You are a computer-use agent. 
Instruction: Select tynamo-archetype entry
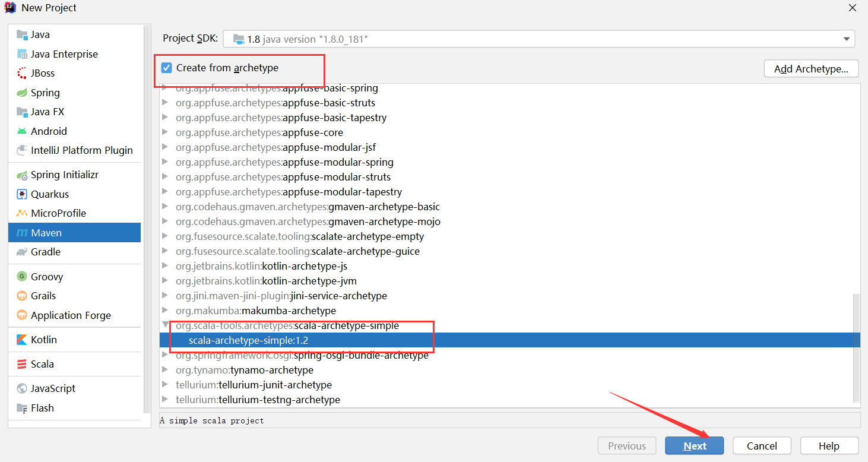(245, 370)
